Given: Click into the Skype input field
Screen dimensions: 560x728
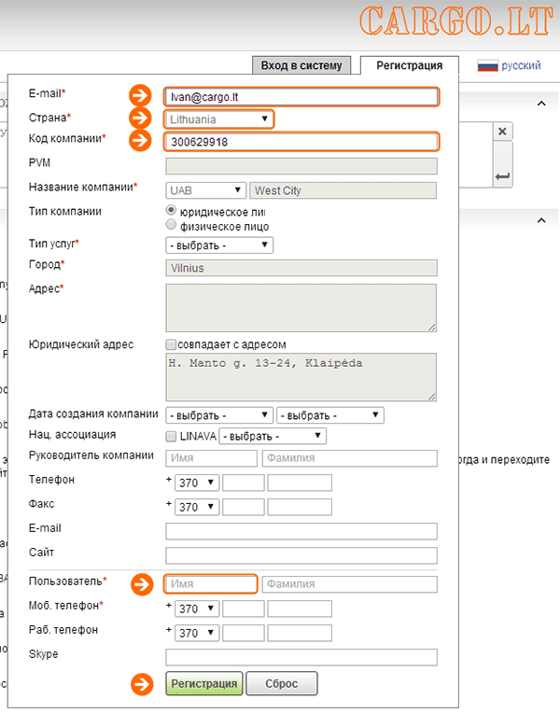Looking at the screenshot, I should 301,657.
